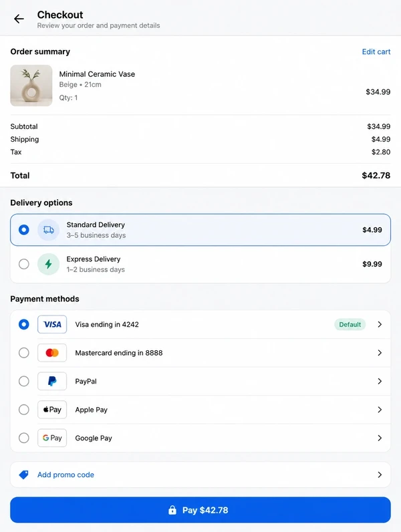Click the Apple Pay logo
The height and width of the screenshot is (532, 401).
click(x=52, y=410)
